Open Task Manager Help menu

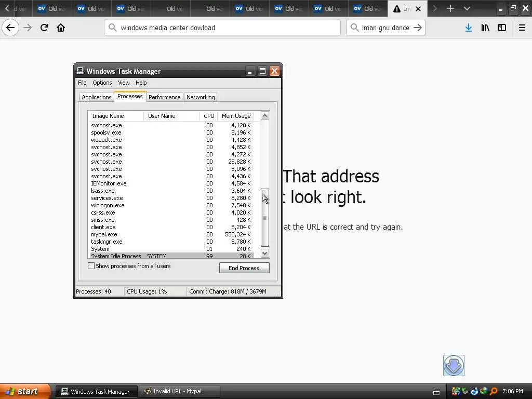(141, 83)
